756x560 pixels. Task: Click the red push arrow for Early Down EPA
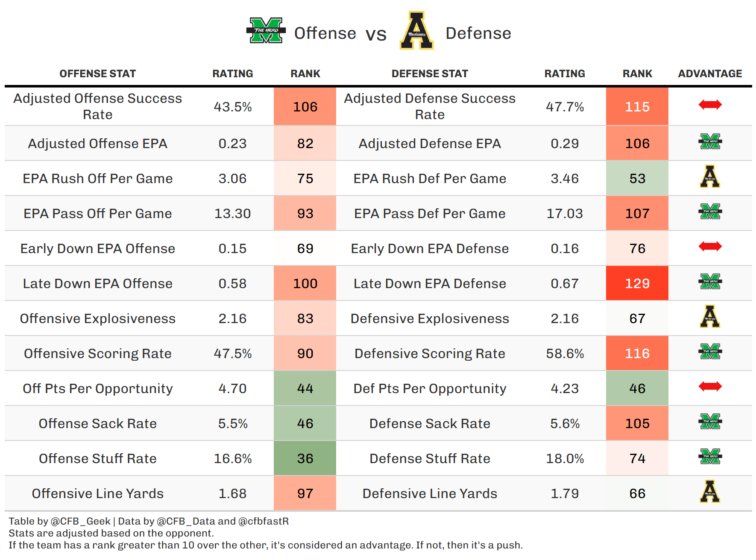pos(710,246)
